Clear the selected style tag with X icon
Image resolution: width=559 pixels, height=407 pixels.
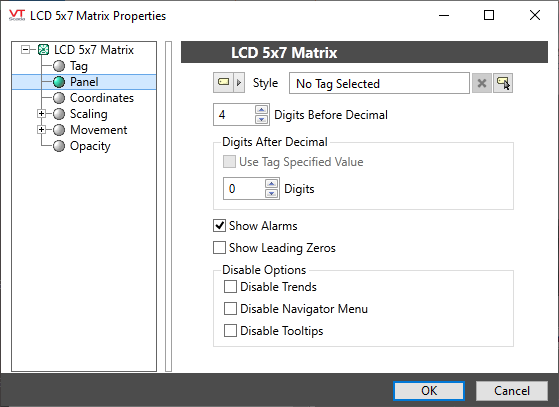[482, 83]
